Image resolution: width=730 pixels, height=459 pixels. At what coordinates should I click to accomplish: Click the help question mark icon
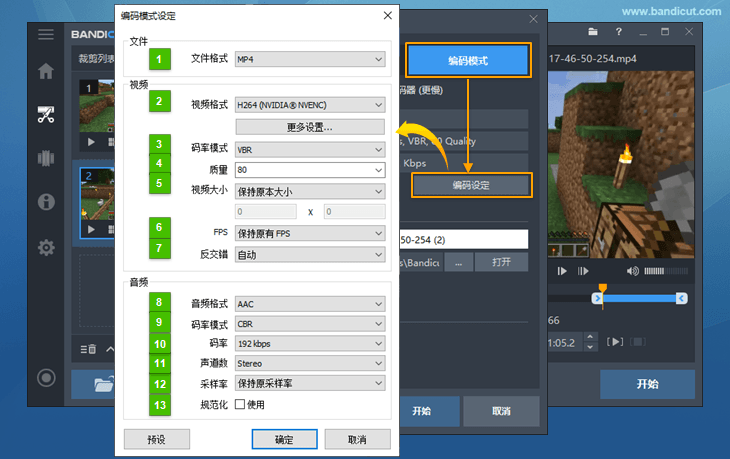[620, 33]
